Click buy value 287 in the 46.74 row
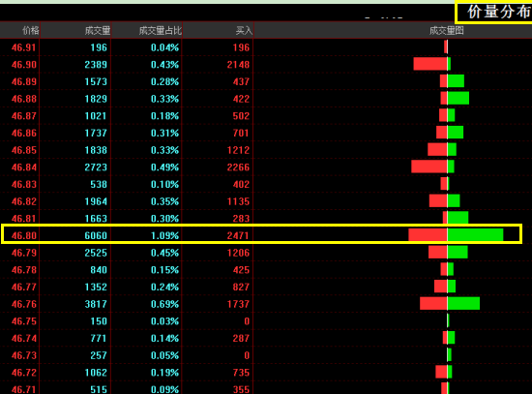 (241, 338)
